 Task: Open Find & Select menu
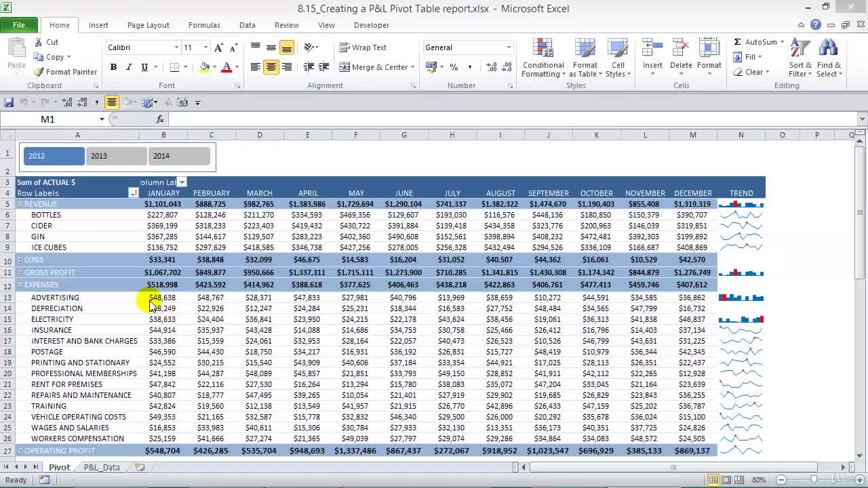(x=829, y=58)
